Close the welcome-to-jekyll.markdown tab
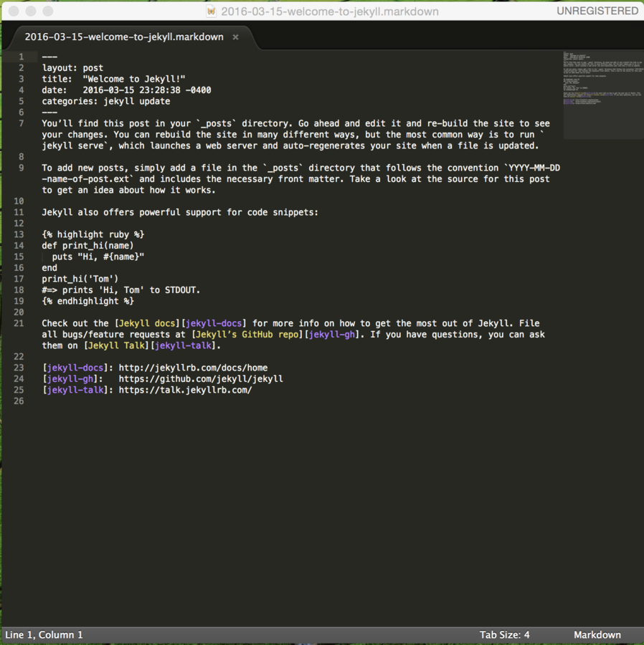644x645 pixels. (235, 37)
